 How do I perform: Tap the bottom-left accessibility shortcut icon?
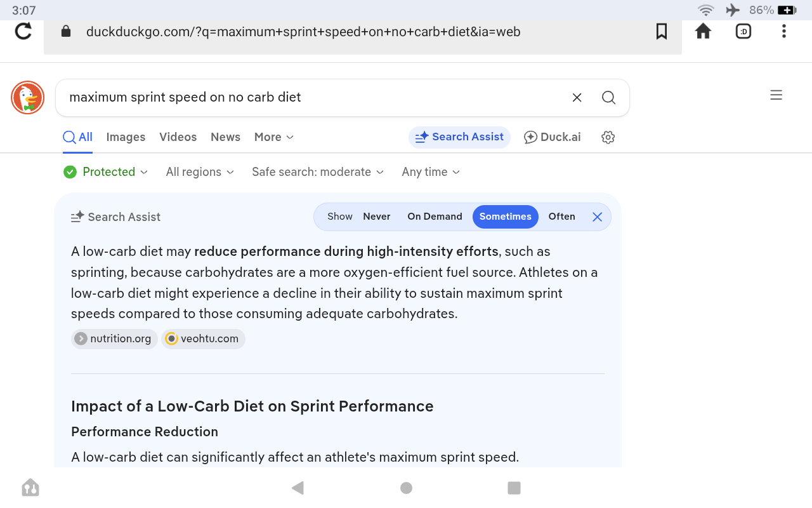30,488
